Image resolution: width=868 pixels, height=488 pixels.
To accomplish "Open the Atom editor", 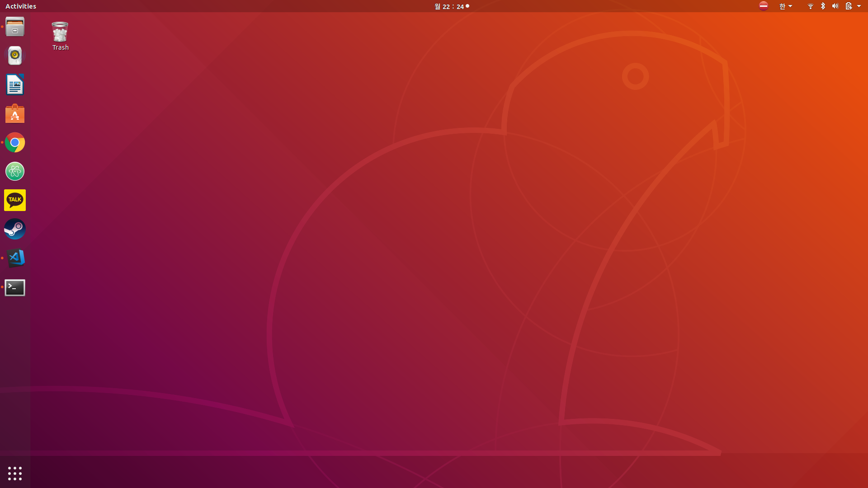I will tap(15, 172).
